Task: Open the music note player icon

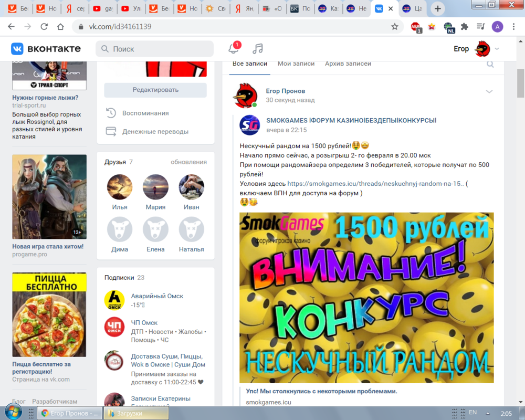Action: [257, 49]
